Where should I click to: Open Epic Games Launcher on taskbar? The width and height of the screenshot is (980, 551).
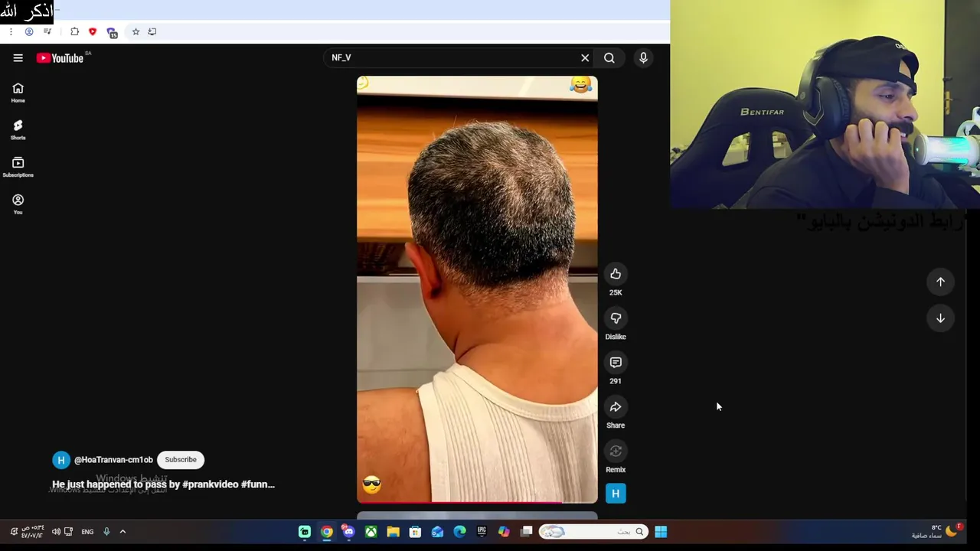[482, 532]
